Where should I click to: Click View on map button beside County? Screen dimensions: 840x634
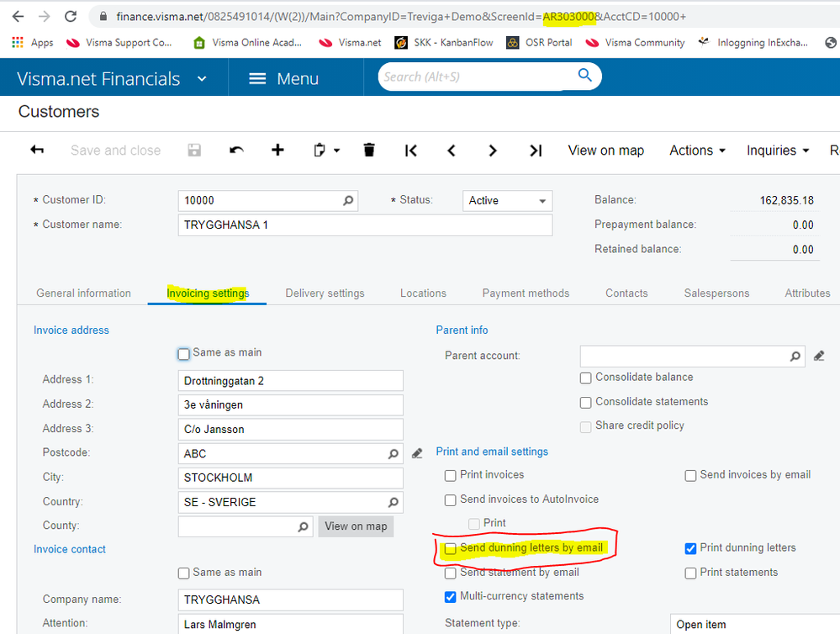click(x=356, y=526)
